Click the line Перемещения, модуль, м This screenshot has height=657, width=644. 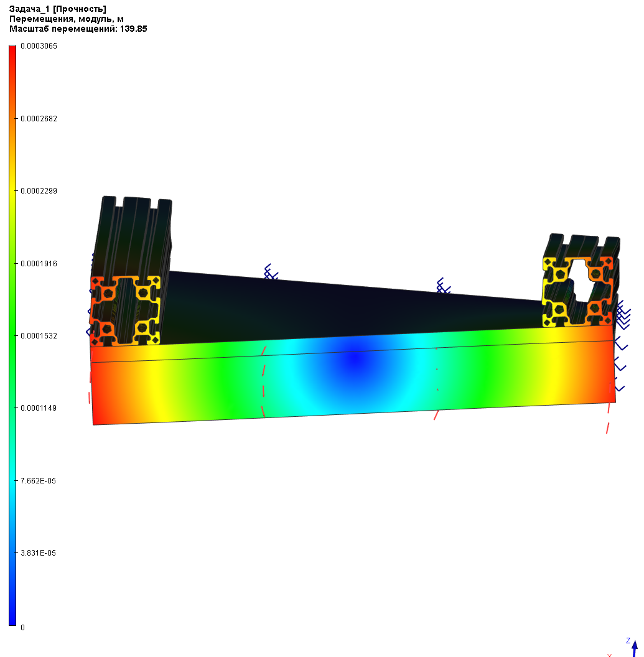66,19
